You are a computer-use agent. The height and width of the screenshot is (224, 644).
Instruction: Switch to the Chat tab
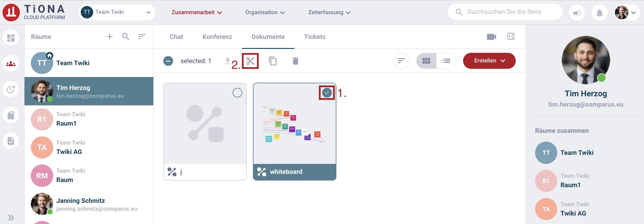(176, 37)
